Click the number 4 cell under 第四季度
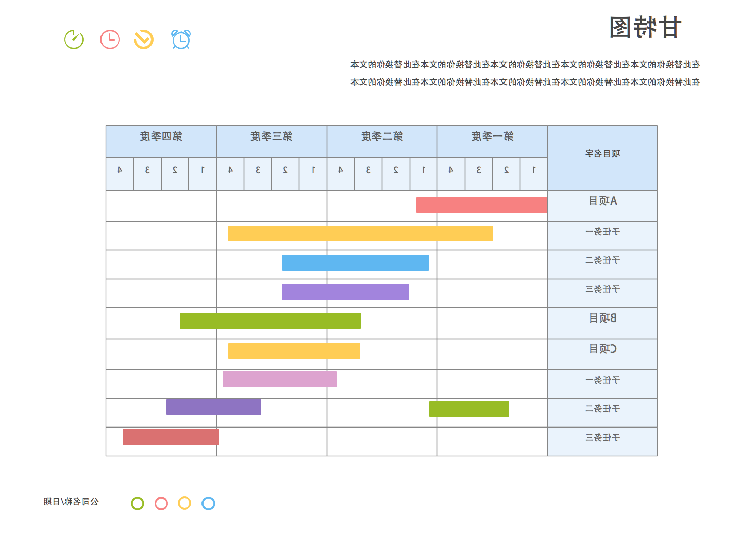The image size is (756, 534). point(120,174)
